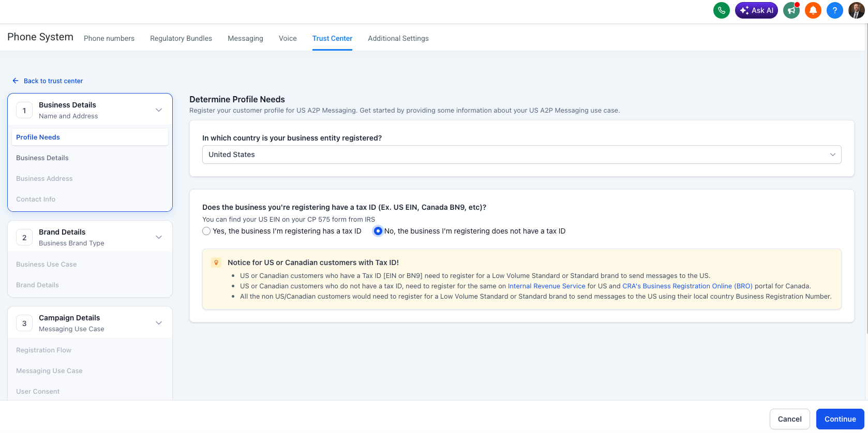Switch to the Messaging tab

coord(245,38)
